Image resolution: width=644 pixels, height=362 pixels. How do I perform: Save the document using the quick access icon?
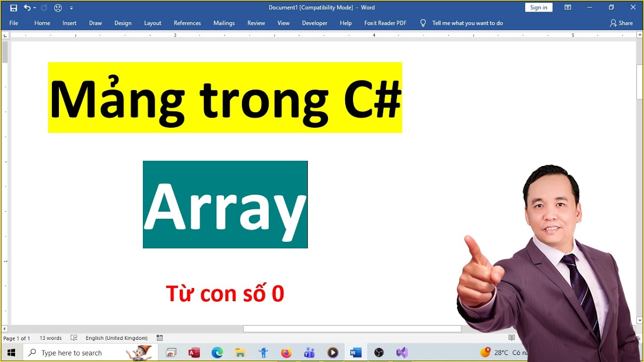(x=14, y=8)
